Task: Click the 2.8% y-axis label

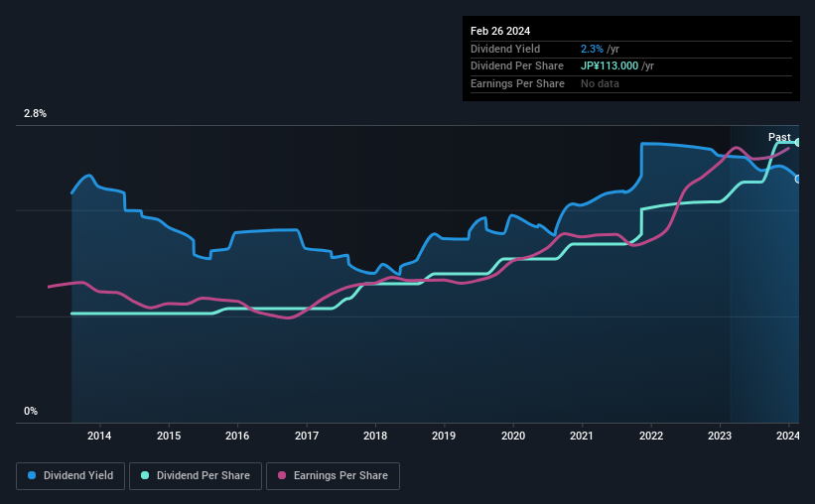Action: coord(35,114)
